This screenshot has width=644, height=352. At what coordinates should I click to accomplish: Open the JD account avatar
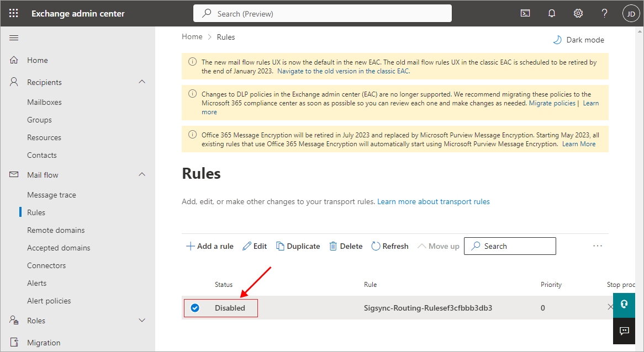631,14
